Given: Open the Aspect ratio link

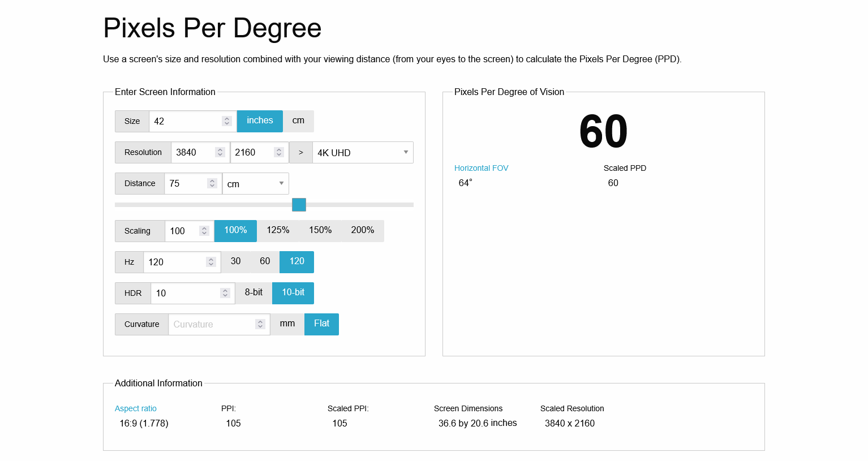Looking at the screenshot, I should [136, 408].
